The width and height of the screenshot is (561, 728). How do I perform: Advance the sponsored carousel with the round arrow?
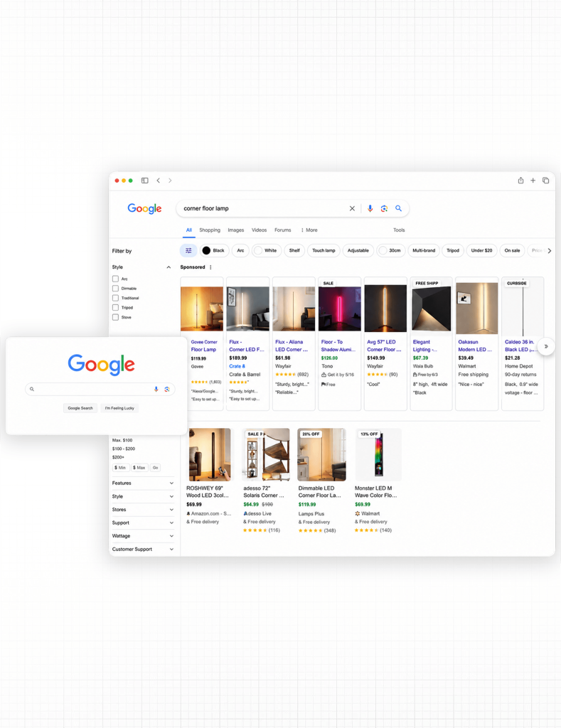click(x=546, y=346)
